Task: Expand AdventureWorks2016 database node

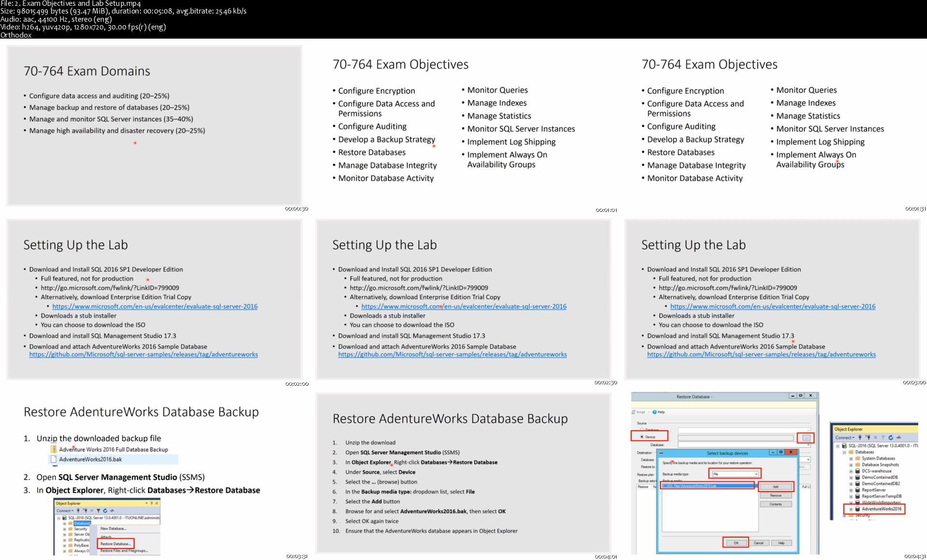Action: coord(851,509)
